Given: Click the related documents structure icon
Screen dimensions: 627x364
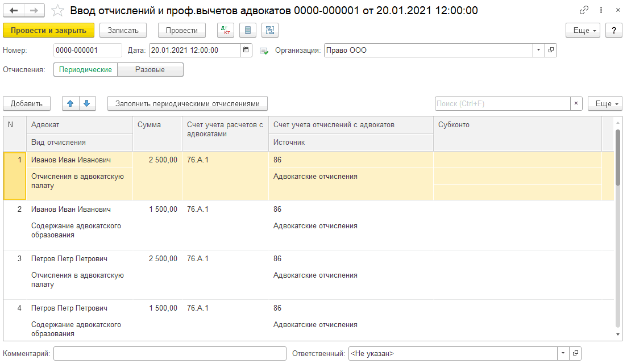Looking at the screenshot, I should (x=269, y=30).
